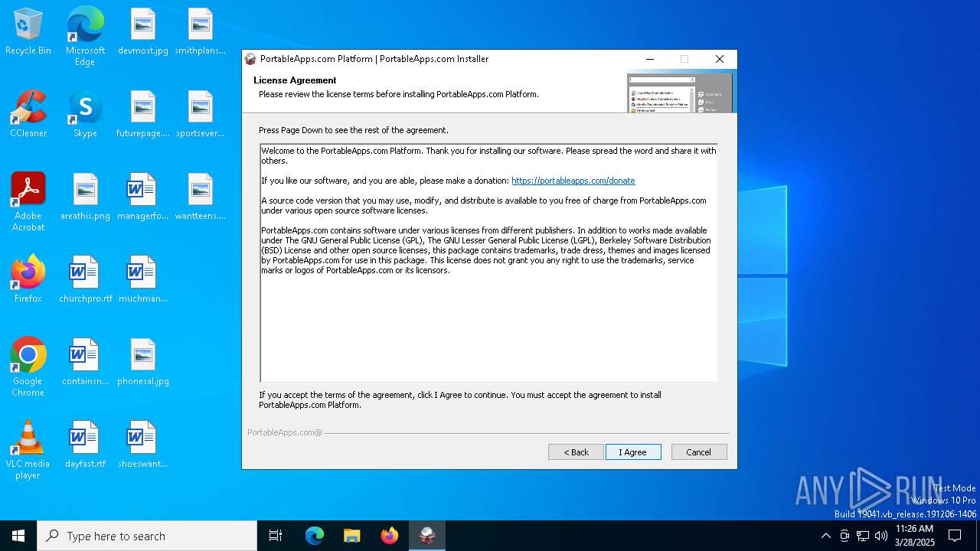The height and width of the screenshot is (551, 980).
Task: Select the devmost.jpg file icon
Action: tap(143, 32)
